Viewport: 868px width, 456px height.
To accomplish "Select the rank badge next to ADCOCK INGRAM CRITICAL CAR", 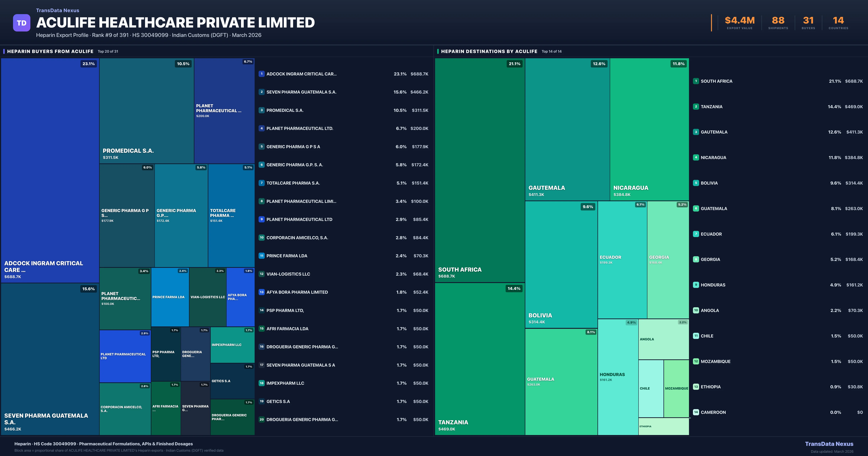I will [261, 74].
